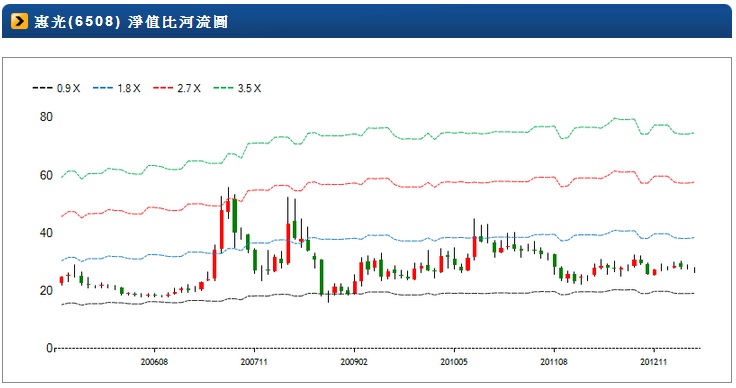The height and width of the screenshot is (388, 736).
Task: Click the 201005 x-axis date label
Action: coord(454,362)
